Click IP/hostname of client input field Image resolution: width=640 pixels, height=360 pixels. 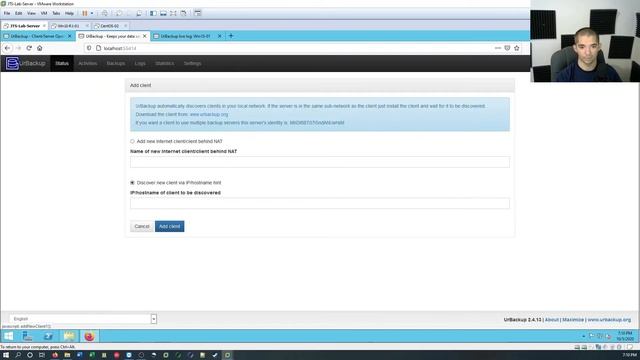pos(320,203)
